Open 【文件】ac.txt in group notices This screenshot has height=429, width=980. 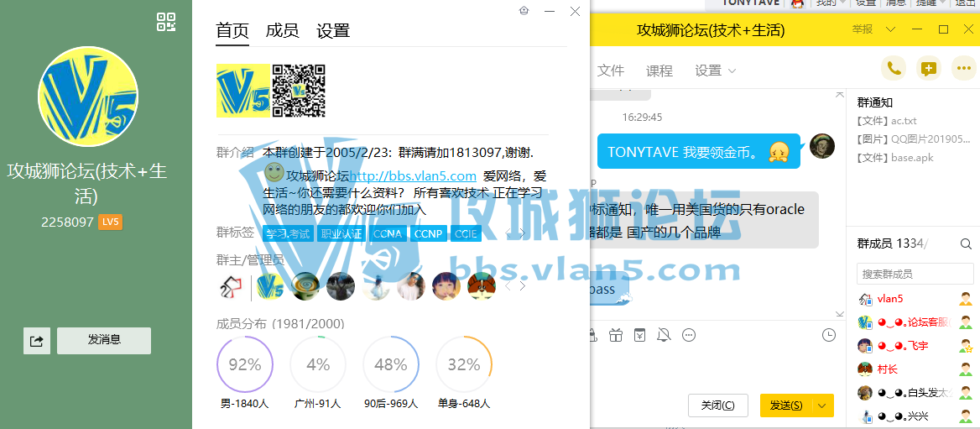point(887,121)
